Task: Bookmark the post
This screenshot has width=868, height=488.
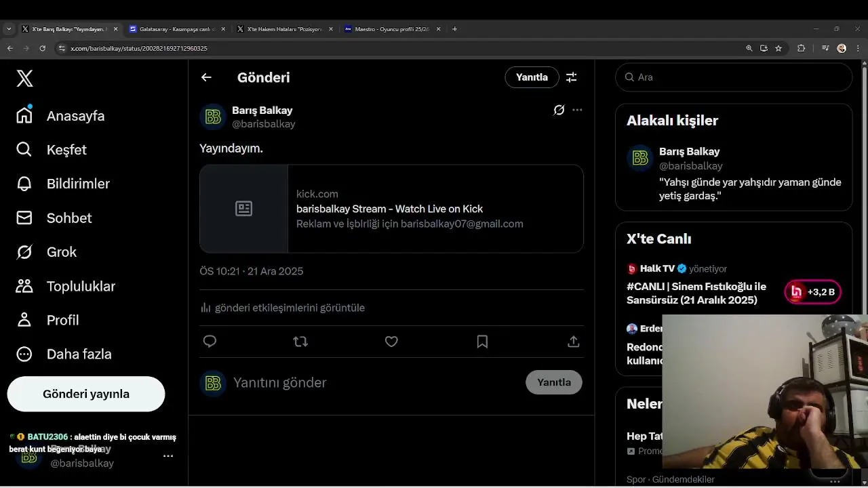Action: point(482,342)
